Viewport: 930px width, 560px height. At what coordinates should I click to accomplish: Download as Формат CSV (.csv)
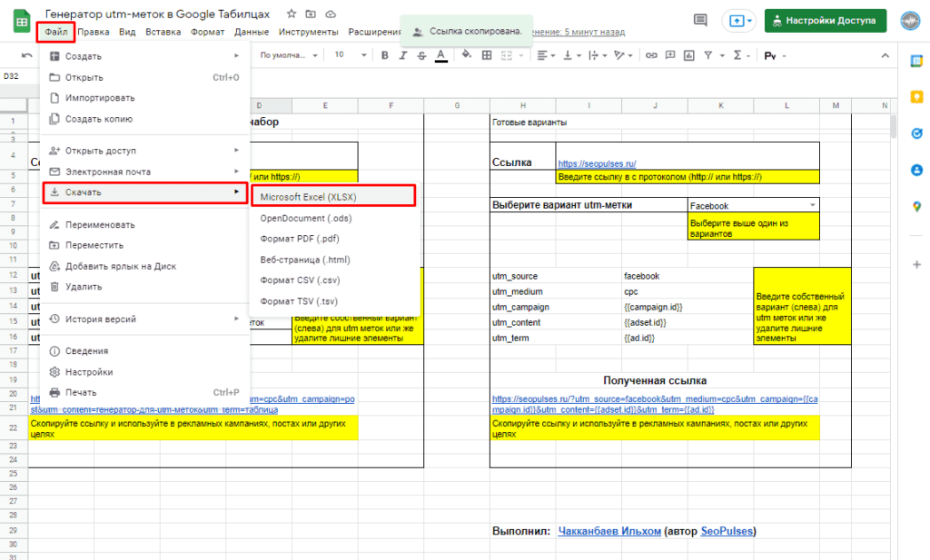click(332, 280)
